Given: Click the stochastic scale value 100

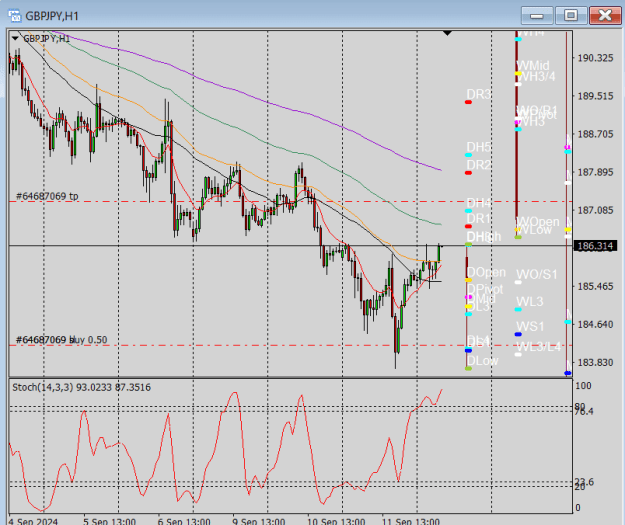Looking at the screenshot, I should [583, 386].
